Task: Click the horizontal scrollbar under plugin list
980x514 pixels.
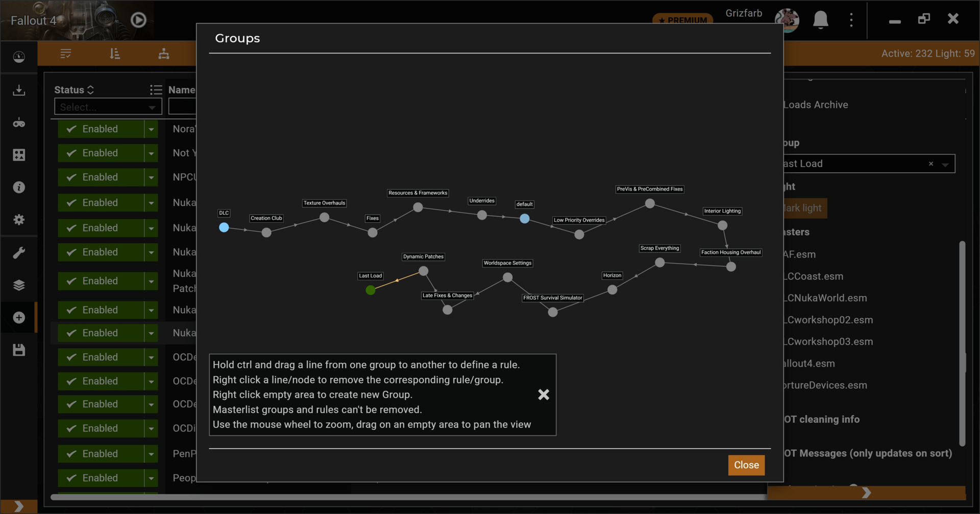Action: 408,497
